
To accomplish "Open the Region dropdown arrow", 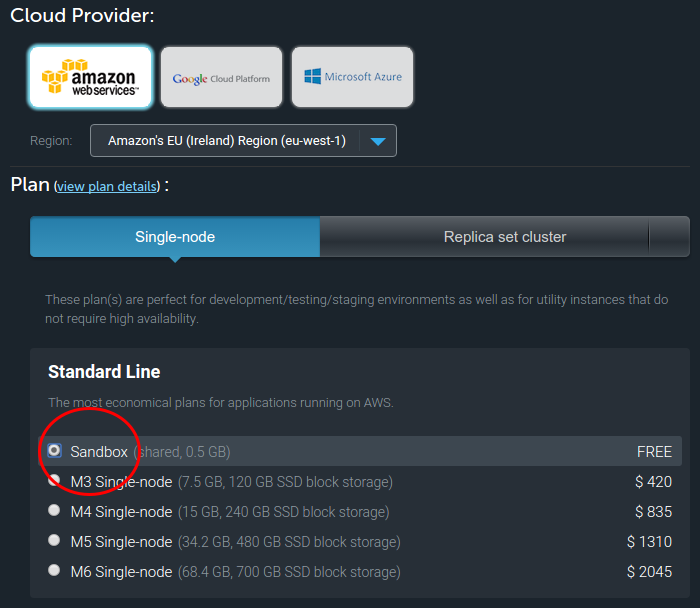I will click(x=377, y=141).
